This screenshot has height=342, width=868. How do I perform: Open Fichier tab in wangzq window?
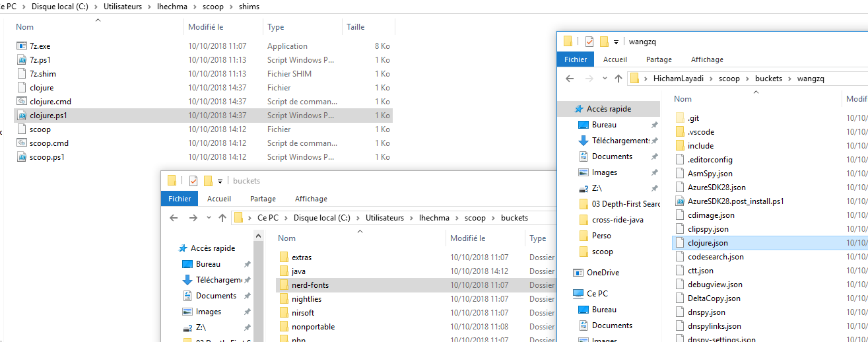point(576,59)
